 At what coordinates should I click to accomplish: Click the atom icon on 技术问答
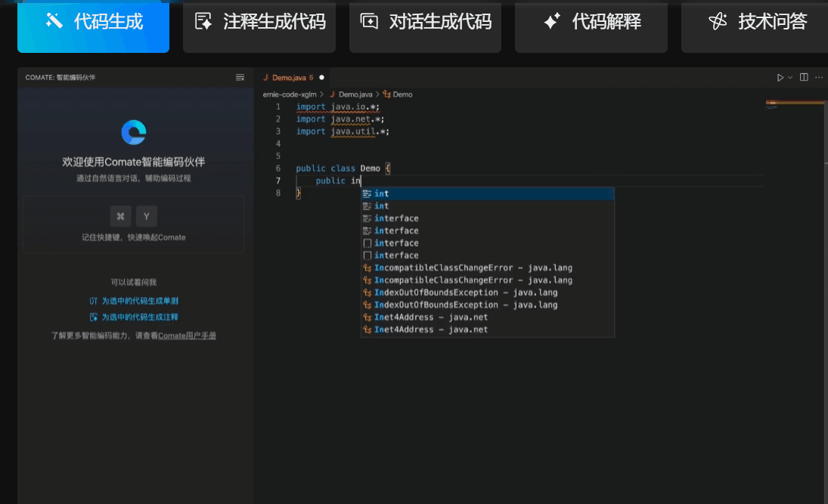pos(718,21)
